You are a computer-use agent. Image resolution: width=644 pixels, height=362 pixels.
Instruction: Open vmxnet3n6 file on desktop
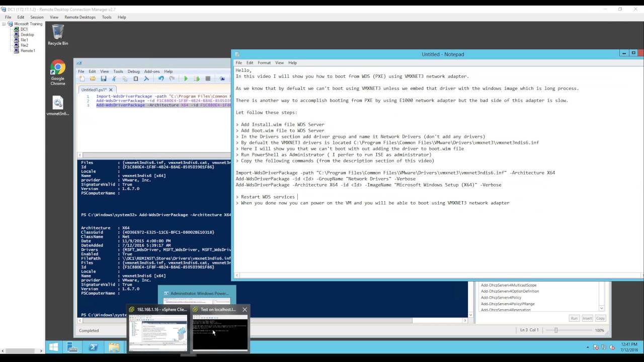point(58,106)
